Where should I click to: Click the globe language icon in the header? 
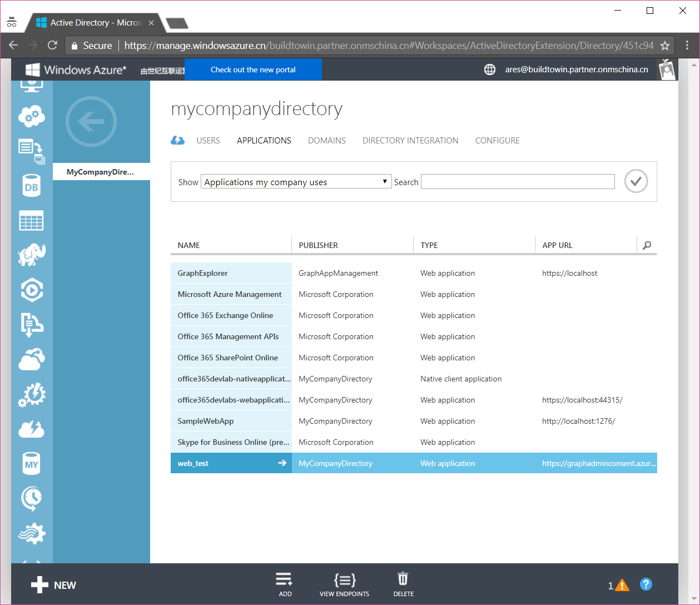[490, 70]
